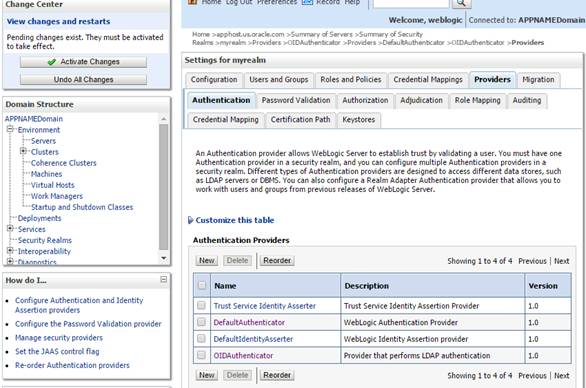Screen dimensions: 586x388
Task: Click the Record icon in top toolbar
Action: coord(307,2)
